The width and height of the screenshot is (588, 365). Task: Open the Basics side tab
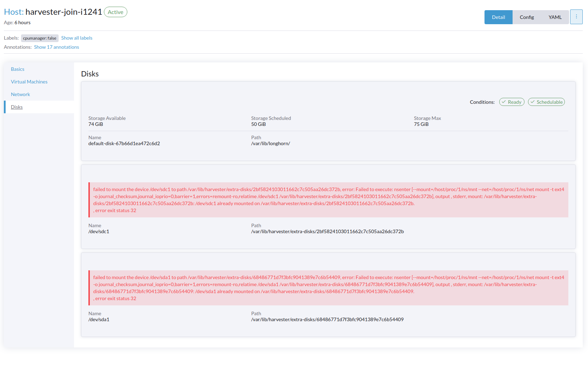(x=18, y=69)
